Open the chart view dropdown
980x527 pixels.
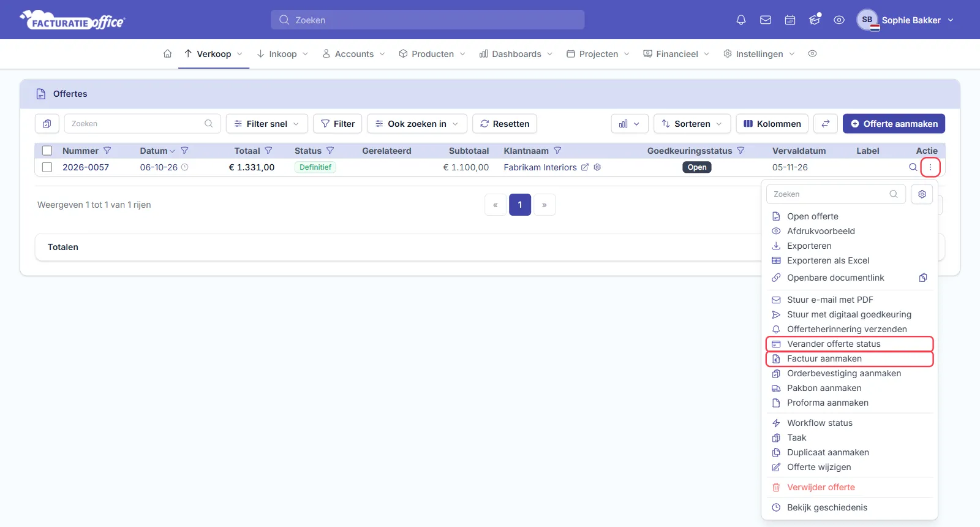click(630, 124)
